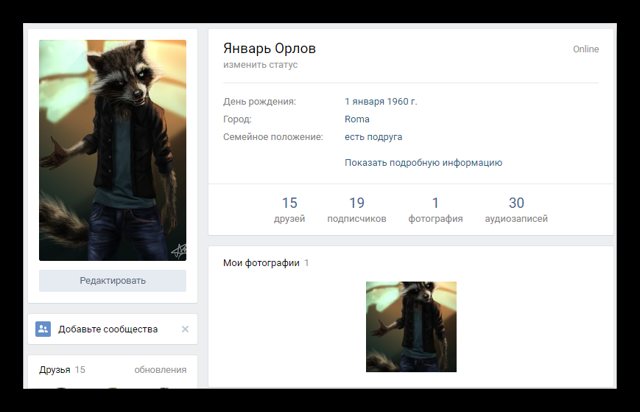Open the 1 фотография counter
Screen dimensions: 640x412
[436, 210]
